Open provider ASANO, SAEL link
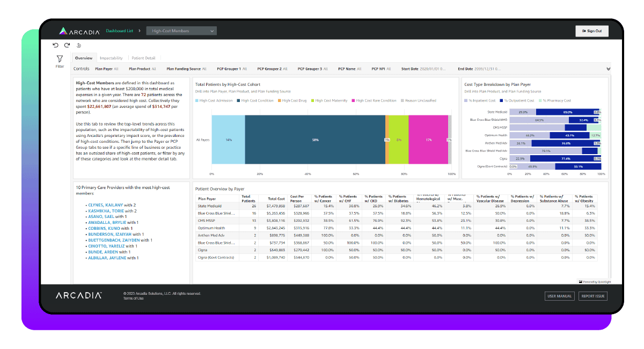The height and width of the screenshot is (349, 644). [x=102, y=216]
